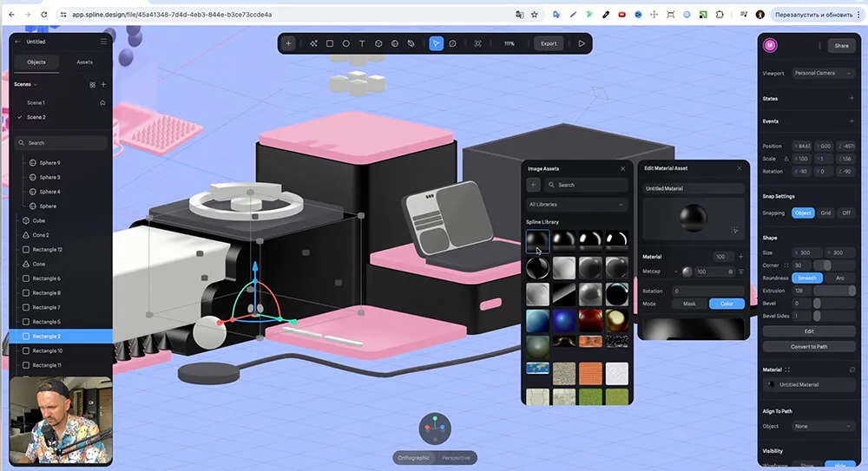Click the Share button
868x471 pixels.
pyautogui.click(x=841, y=45)
